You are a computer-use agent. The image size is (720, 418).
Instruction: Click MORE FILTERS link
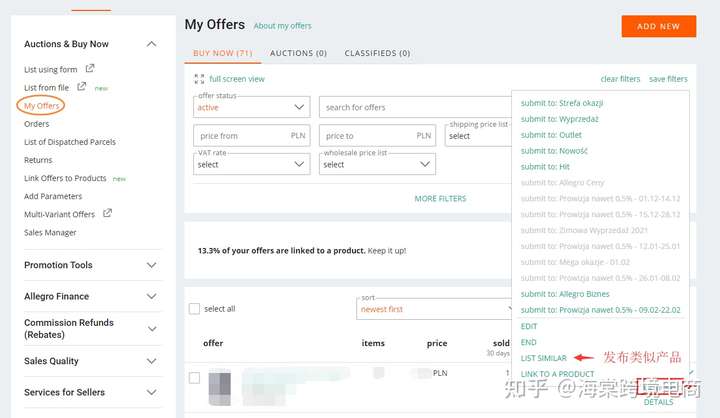(440, 198)
